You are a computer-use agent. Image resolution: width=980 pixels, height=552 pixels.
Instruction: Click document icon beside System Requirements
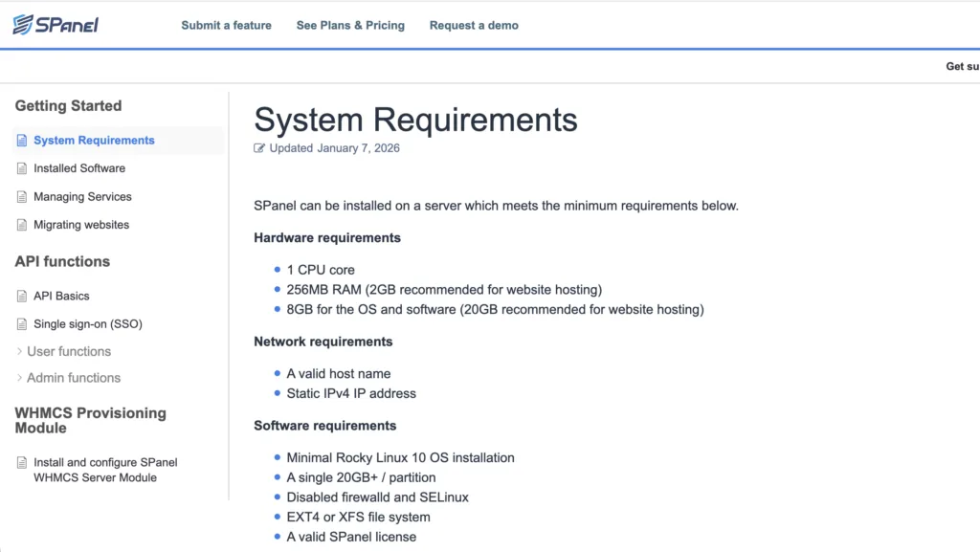[22, 141]
